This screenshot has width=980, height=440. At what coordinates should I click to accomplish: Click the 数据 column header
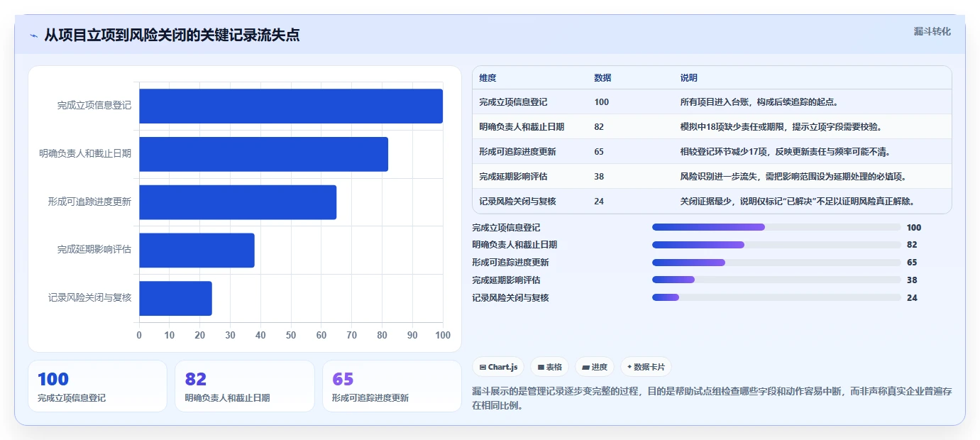pos(602,78)
